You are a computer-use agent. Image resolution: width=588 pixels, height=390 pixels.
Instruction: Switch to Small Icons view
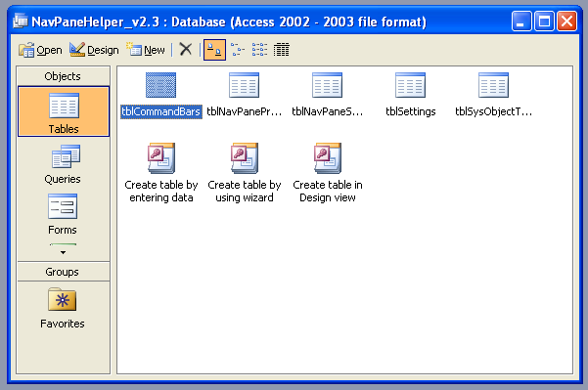238,50
